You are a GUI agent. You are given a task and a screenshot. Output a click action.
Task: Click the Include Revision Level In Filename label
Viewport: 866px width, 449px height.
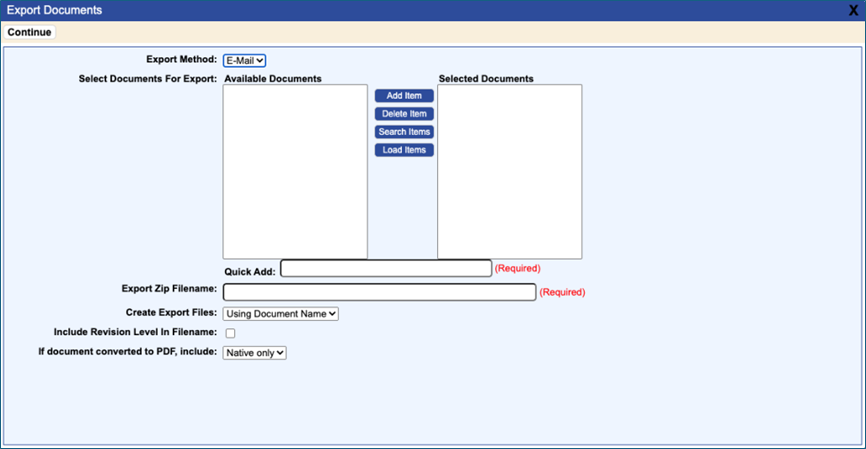pos(135,332)
